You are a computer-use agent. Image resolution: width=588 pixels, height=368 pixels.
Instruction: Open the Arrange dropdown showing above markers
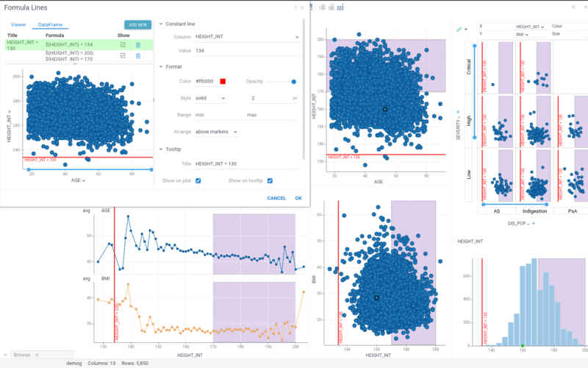point(216,132)
